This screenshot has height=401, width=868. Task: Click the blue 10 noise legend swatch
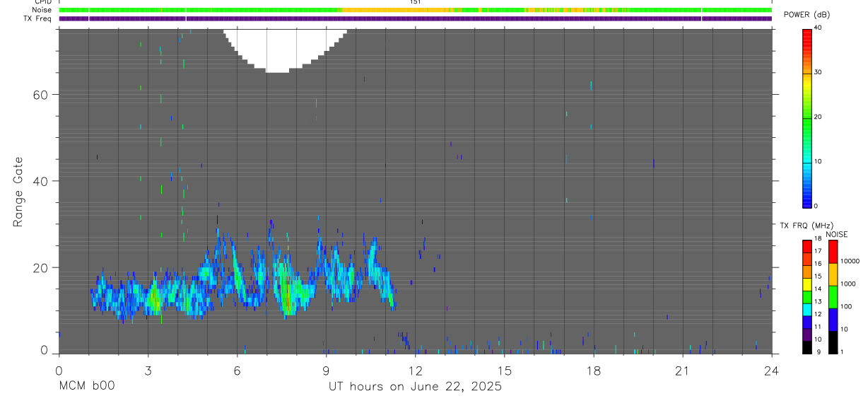(833, 320)
